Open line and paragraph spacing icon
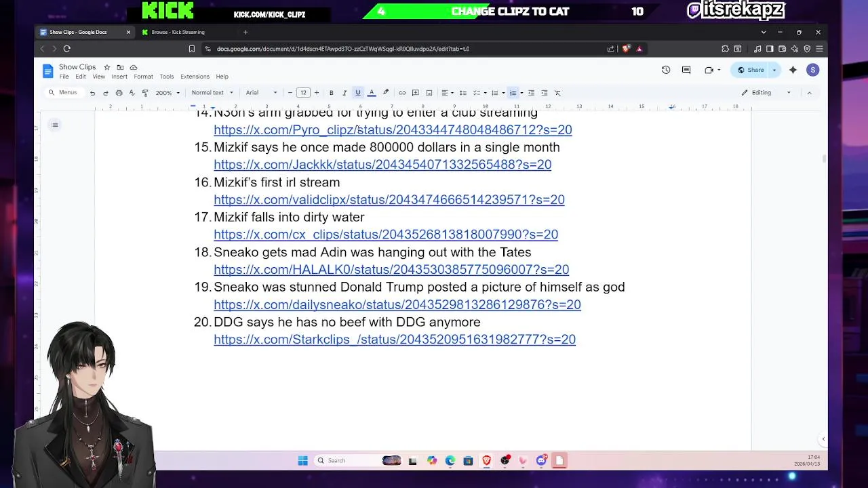This screenshot has width=868, height=488. click(x=463, y=93)
